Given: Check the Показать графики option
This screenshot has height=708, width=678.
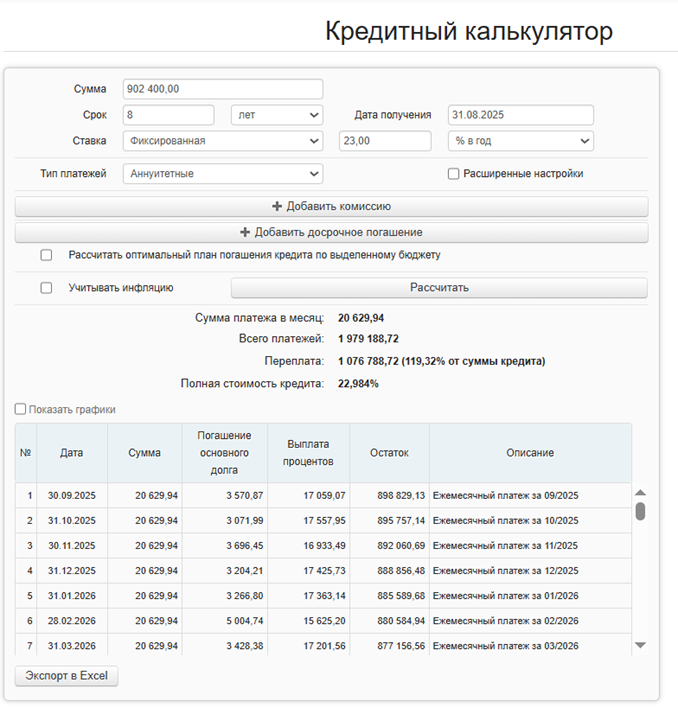Looking at the screenshot, I should coord(21,409).
